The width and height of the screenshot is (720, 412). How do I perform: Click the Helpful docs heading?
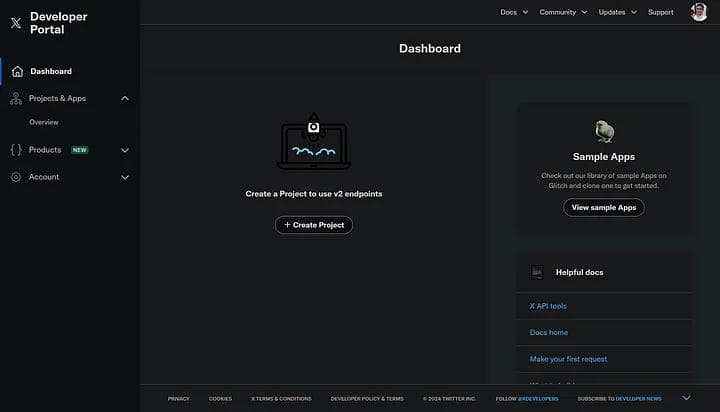click(x=579, y=272)
